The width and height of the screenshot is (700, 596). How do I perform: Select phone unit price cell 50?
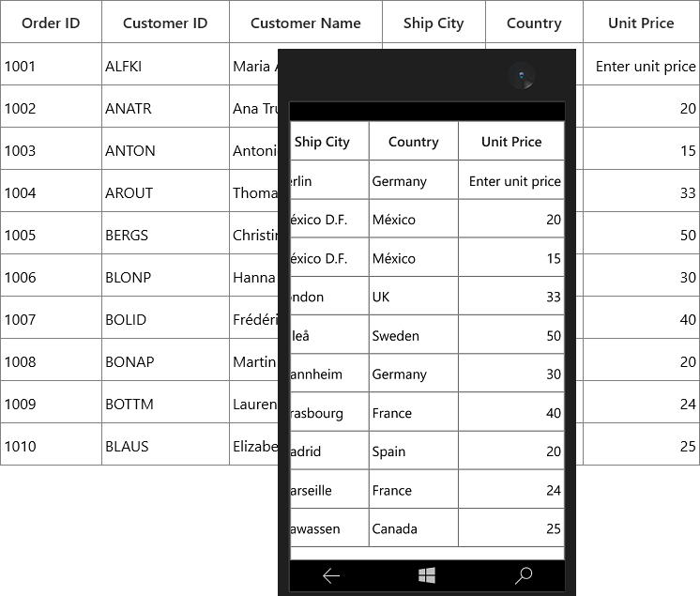(511, 334)
